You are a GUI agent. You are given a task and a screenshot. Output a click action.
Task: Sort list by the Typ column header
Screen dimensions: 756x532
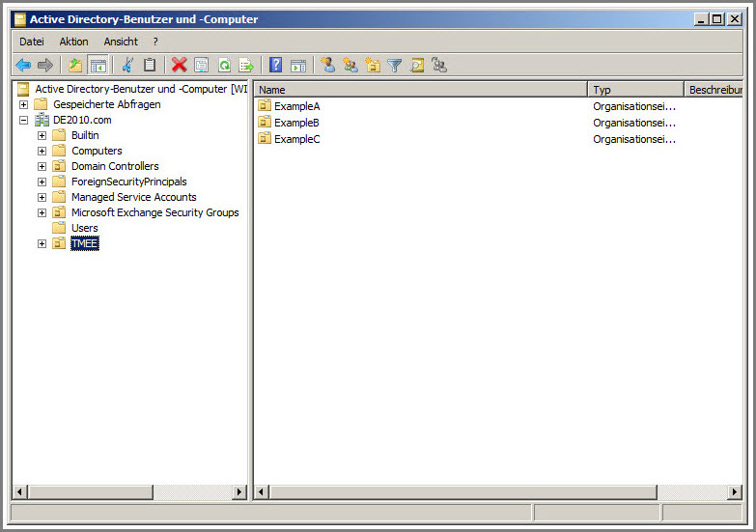634,90
